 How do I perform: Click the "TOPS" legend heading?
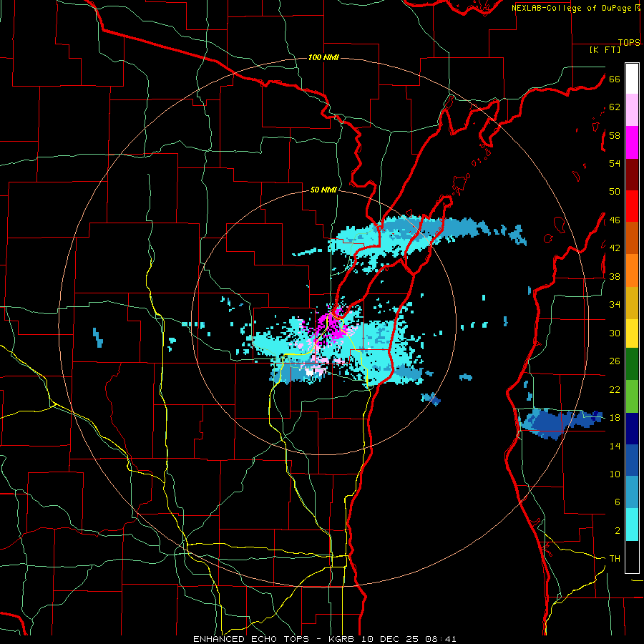click(x=629, y=42)
